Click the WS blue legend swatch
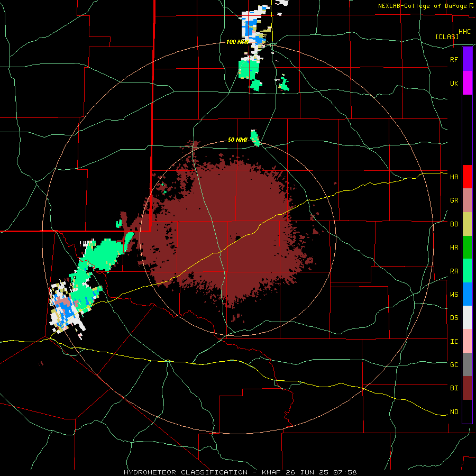Viewport: 476px width, 476px height. (467, 294)
